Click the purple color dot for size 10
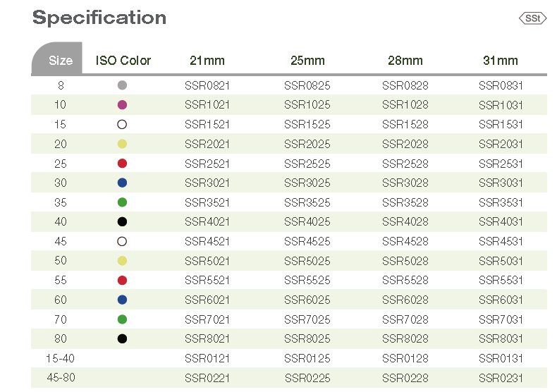The height and width of the screenshot is (392, 557). tap(122, 105)
